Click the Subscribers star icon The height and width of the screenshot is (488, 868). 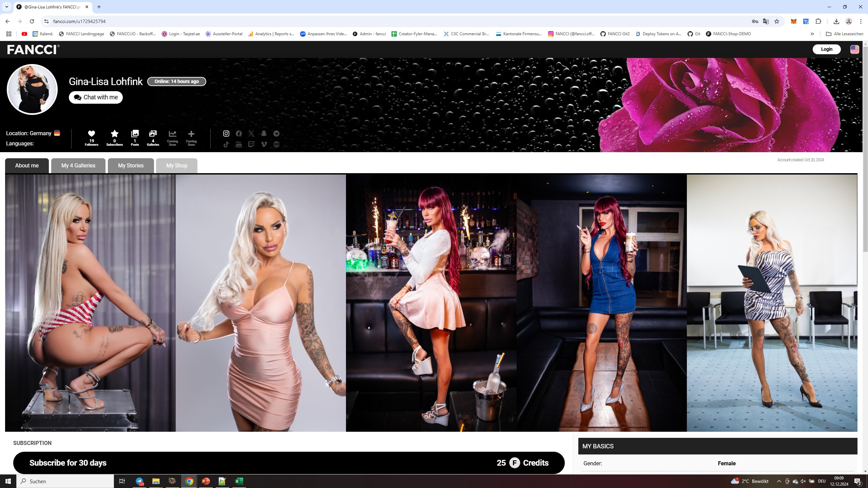coord(114,134)
